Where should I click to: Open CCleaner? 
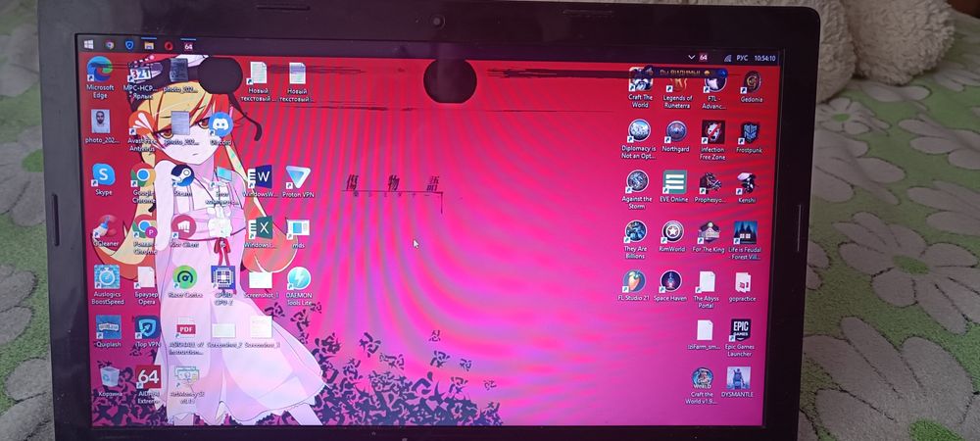coord(105,231)
